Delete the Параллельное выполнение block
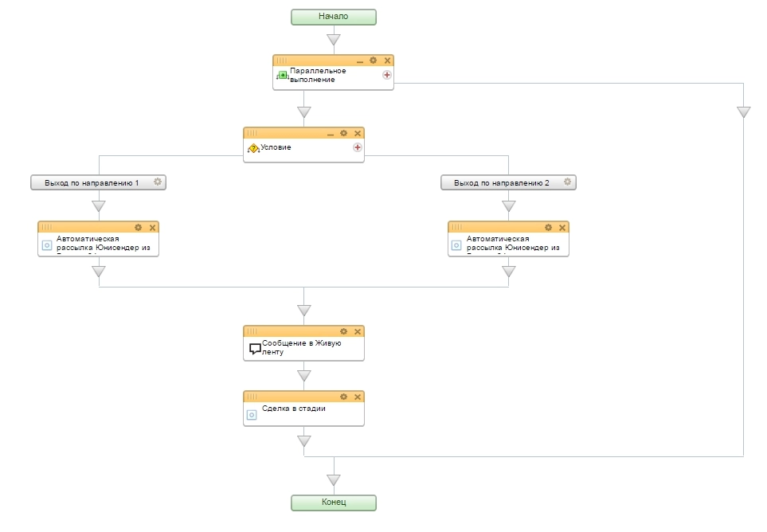This screenshot has height=532, width=767. pyautogui.click(x=387, y=61)
